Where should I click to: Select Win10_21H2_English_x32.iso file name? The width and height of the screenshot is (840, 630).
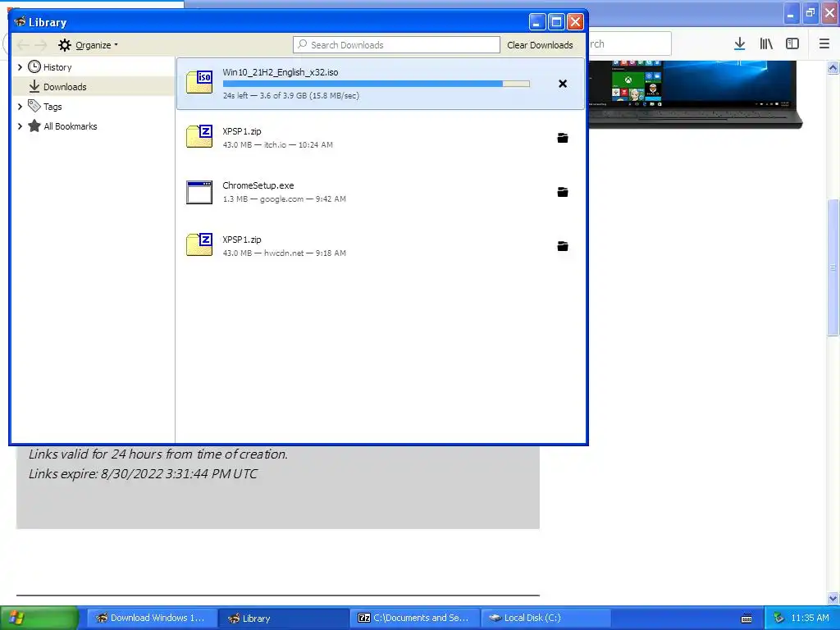pyautogui.click(x=281, y=72)
